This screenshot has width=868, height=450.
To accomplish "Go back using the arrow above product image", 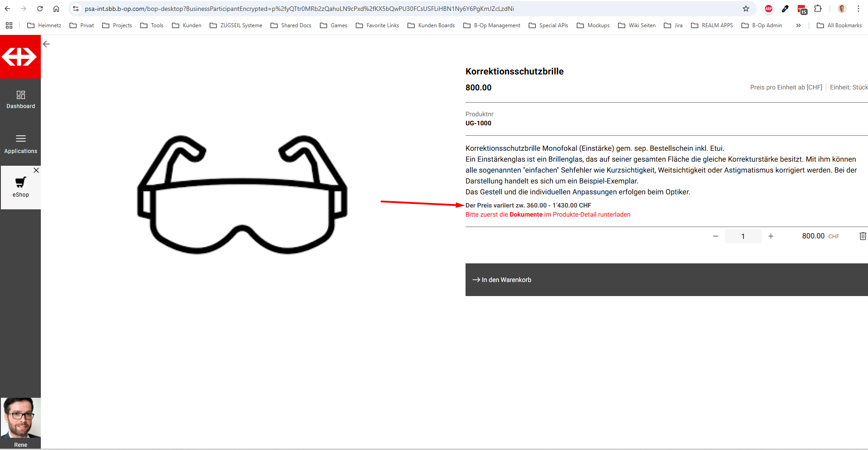I will 46,44.
